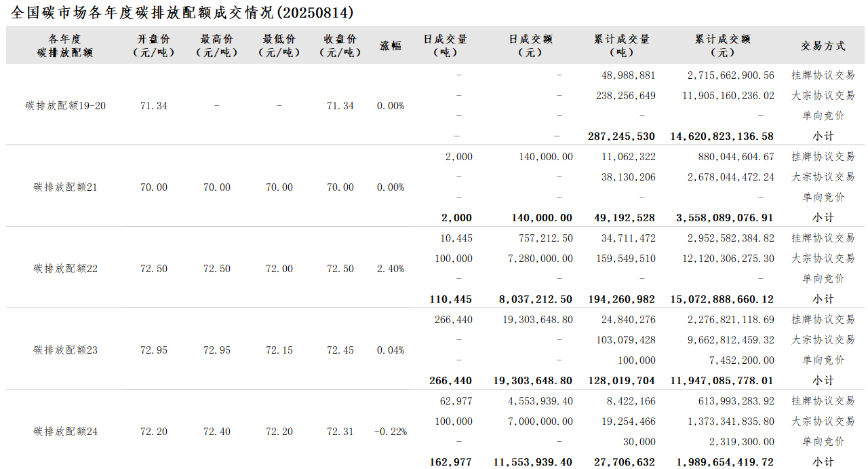Select the 碳排放配额22 row label

66,269
